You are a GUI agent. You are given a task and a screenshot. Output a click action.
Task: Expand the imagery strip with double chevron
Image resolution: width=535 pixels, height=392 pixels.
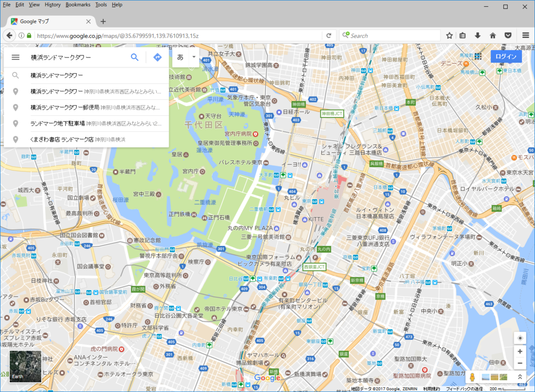click(x=520, y=377)
